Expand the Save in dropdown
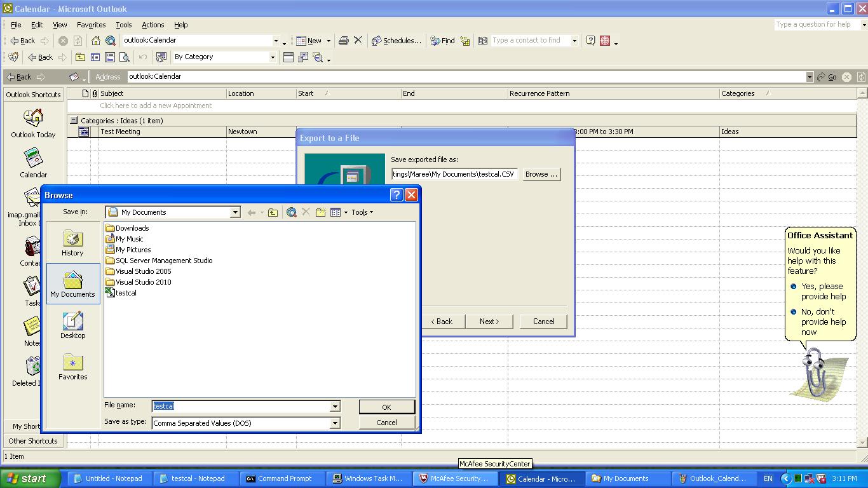Screen dimensions: 868x488 tap(235, 212)
